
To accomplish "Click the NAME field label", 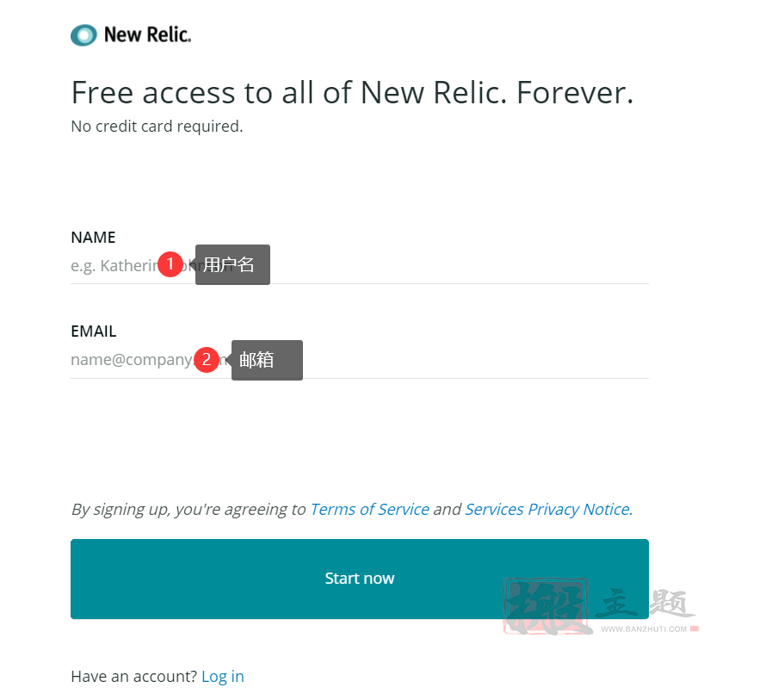I will [x=93, y=238].
